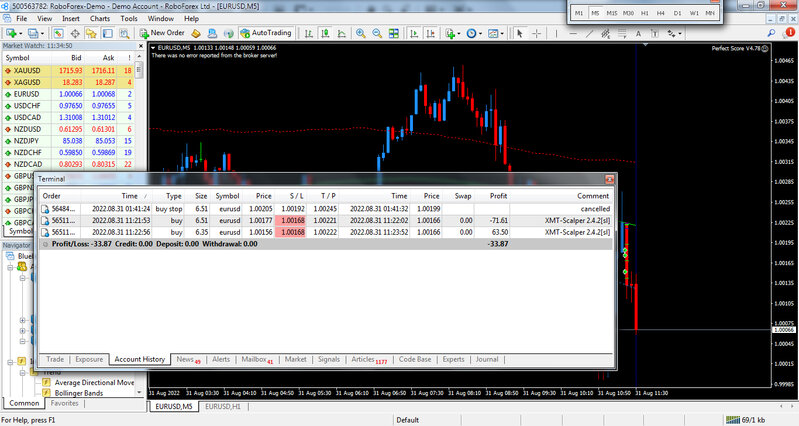The width and height of the screenshot is (799, 426).
Task: Switch to MN timeframe
Action: tap(710, 13)
